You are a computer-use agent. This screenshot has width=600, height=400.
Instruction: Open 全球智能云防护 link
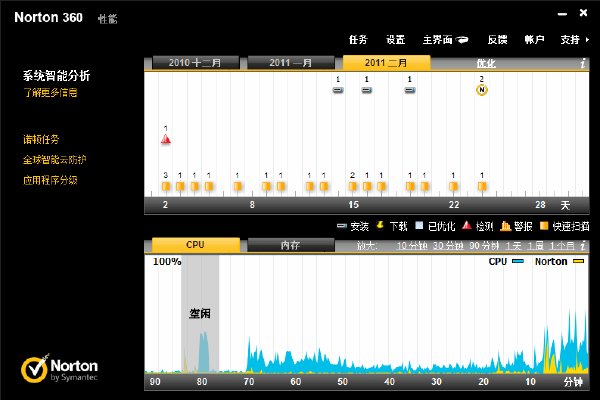pyautogui.click(x=55, y=160)
